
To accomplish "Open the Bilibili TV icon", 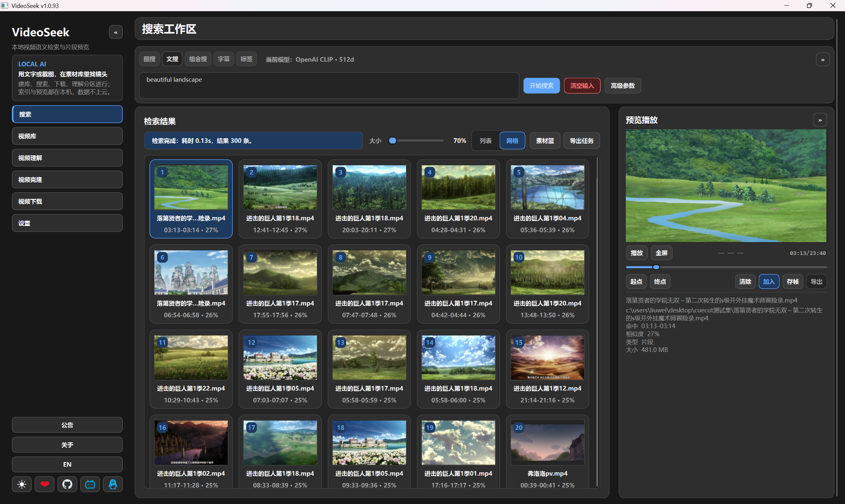I will coord(90,484).
